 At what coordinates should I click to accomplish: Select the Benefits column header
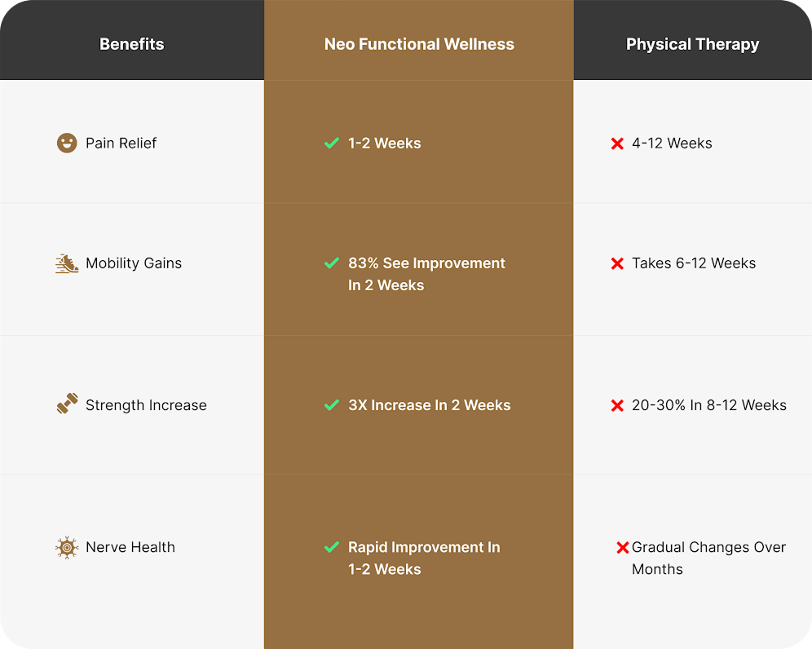pos(132,44)
